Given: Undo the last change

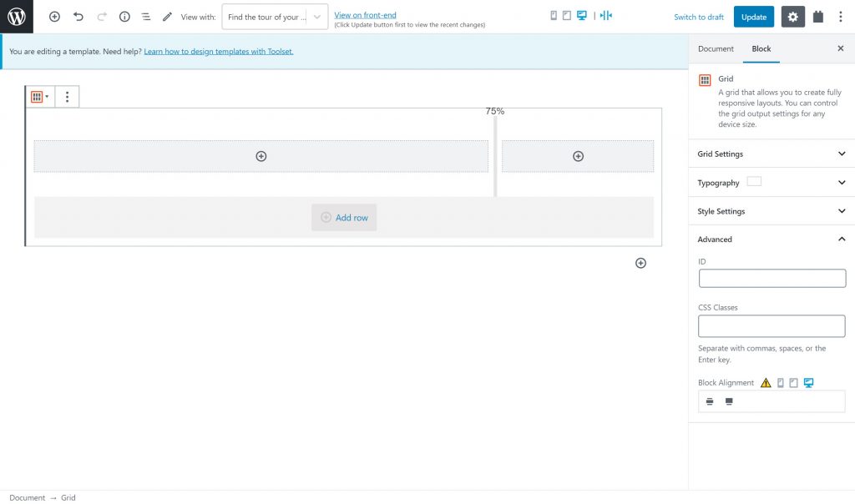Looking at the screenshot, I should tap(78, 17).
